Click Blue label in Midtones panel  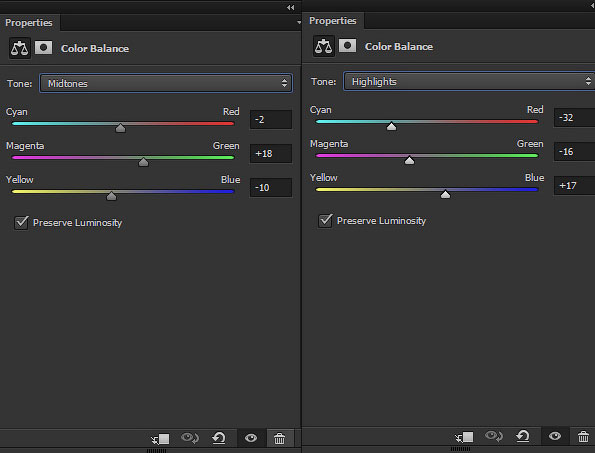click(231, 179)
